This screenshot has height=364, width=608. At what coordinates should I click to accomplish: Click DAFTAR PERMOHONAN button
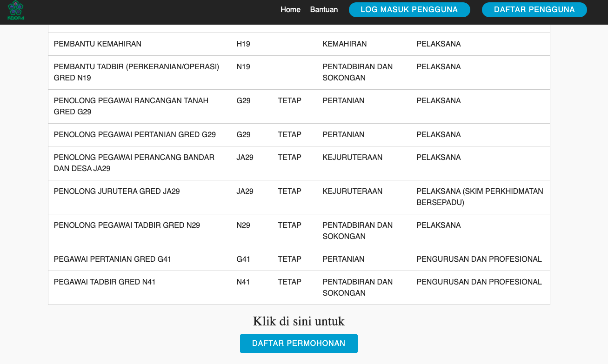(299, 343)
